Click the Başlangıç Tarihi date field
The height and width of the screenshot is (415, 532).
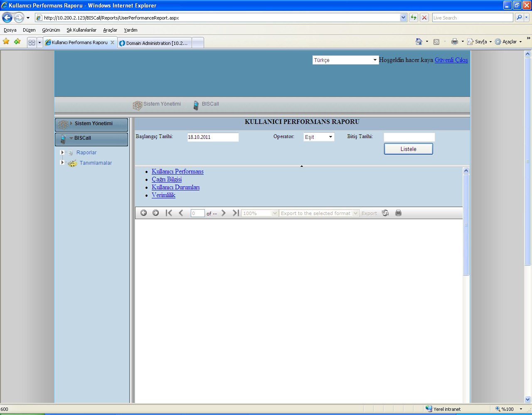(x=213, y=137)
